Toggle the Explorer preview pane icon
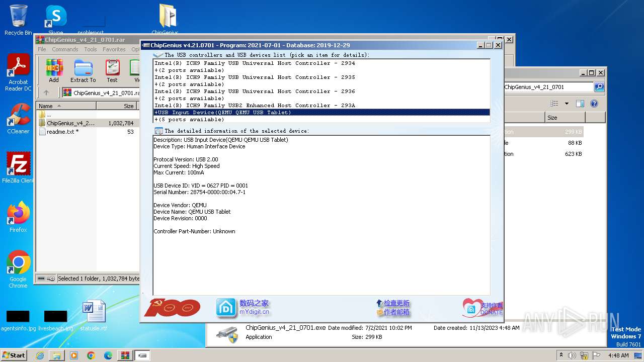This screenshot has width=644, height=362. pyautogui.click(x=580, y=104)
